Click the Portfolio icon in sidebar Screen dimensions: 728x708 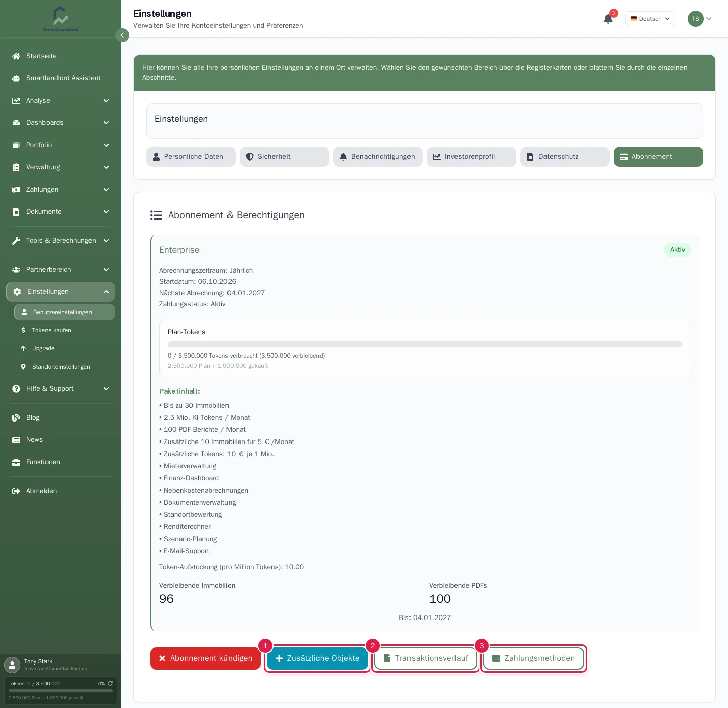pyautogui.click(x=16, y=145)
